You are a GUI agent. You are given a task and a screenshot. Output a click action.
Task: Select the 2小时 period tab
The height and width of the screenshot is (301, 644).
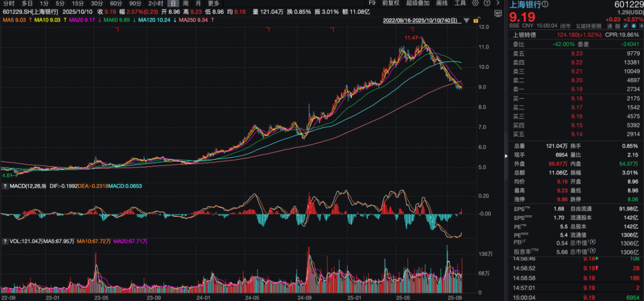[x=155, y=4]
